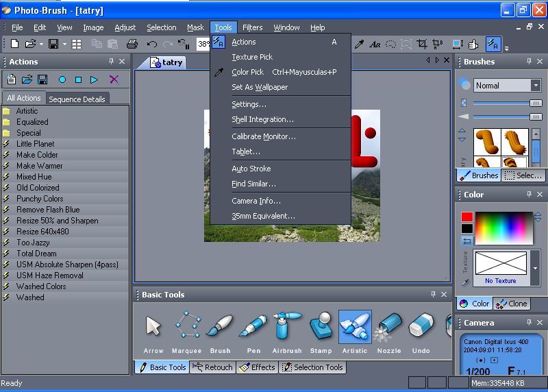The height and width of the screenshot is (392, 548).
Task: Pin the Brushes panel
Action: click(x=529, y=62)
